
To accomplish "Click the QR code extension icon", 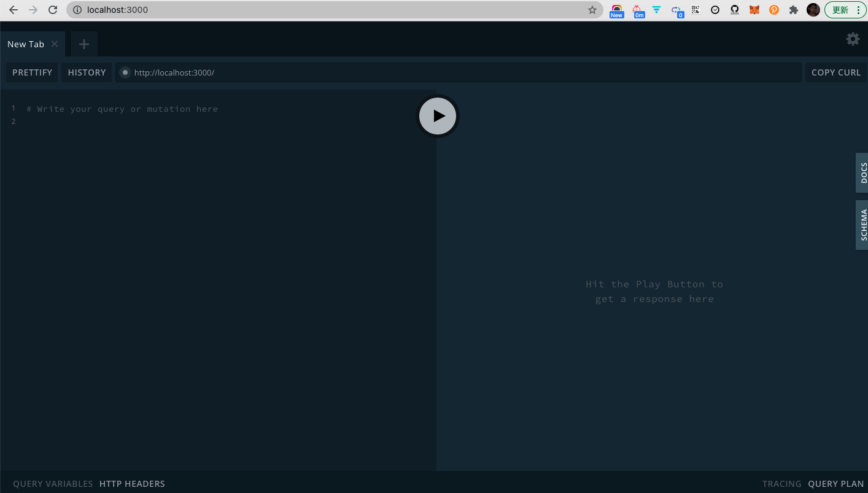I will 696,10.
